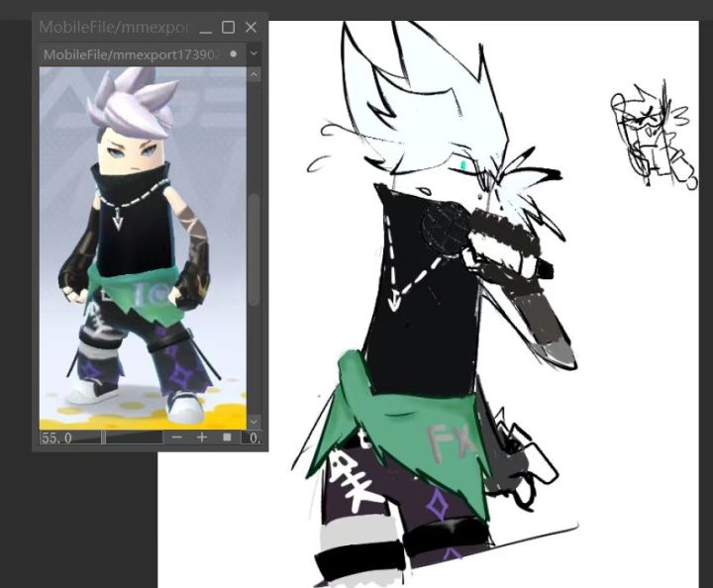Click the MobileFile/mmexpor window title bar text
This screenshot has height=588, width=713.
click(x=113, y=27)
